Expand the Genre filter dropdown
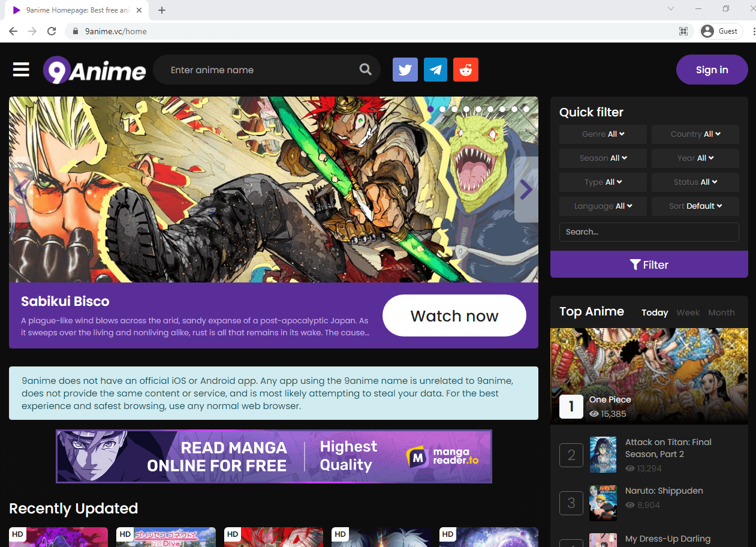756x547 pixels. pos(603,134)
